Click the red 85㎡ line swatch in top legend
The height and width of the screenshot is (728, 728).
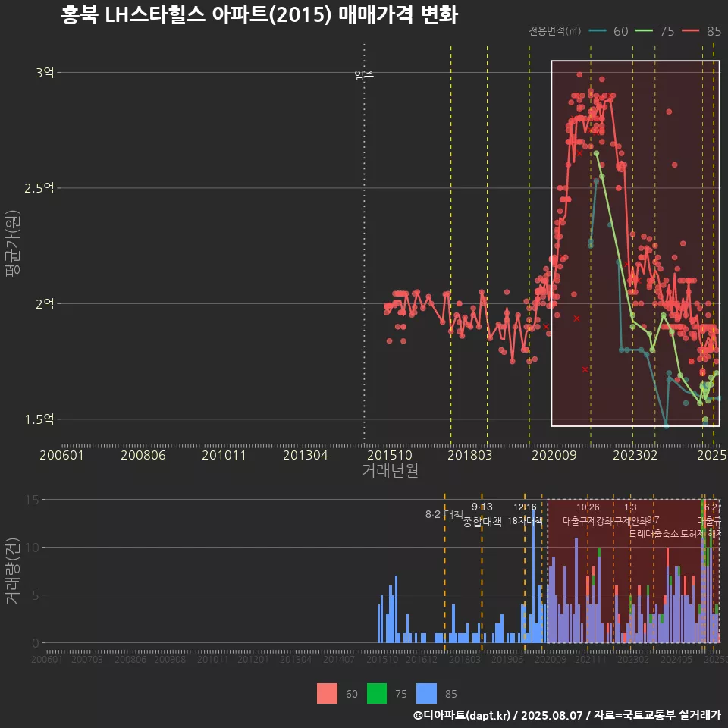(690, 30)
